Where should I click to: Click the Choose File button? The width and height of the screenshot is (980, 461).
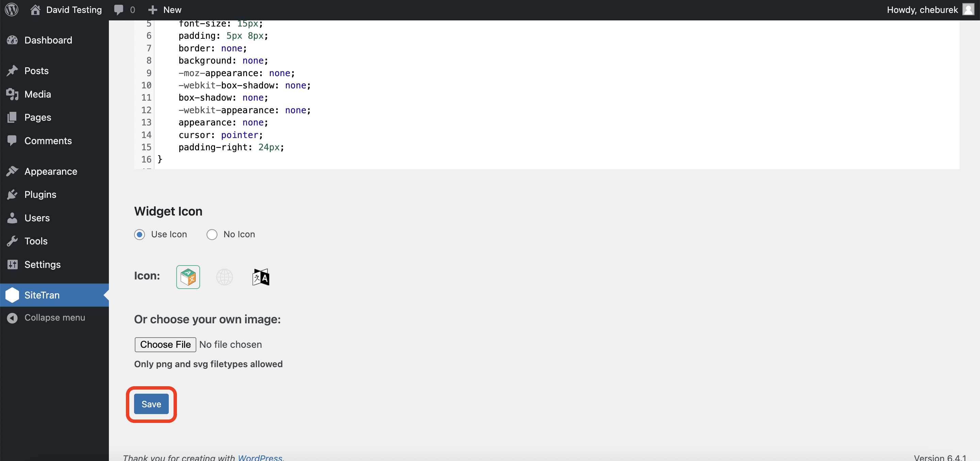point(166,344)
